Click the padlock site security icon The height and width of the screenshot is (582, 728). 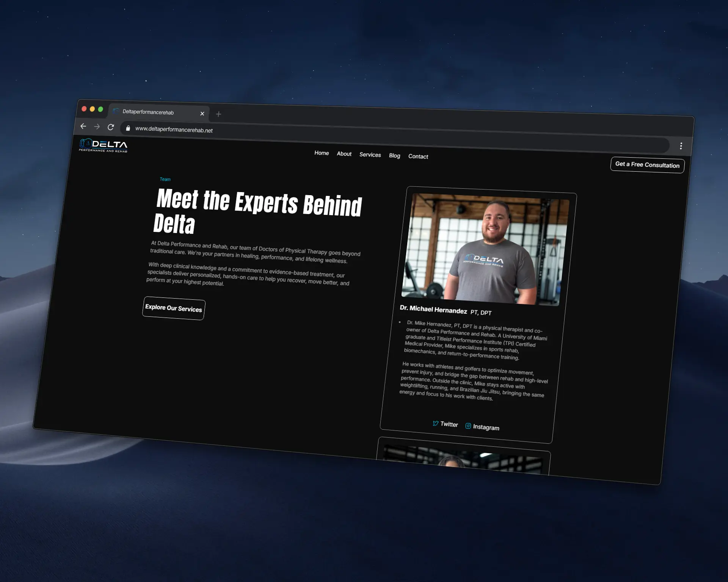(128, 128)
